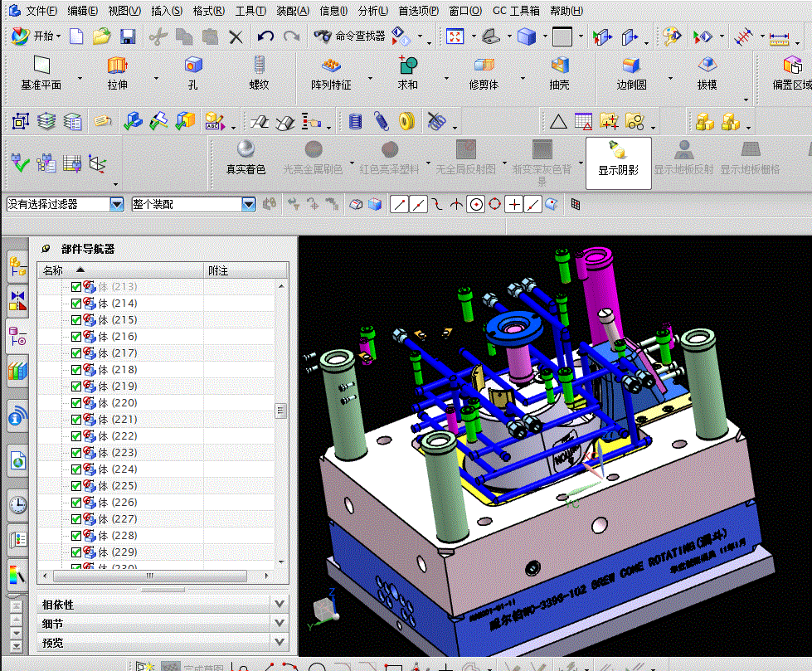The image size is (812, 671).
Task: Toggle checkbox for 体 (220)
Action: coord(76,403)
